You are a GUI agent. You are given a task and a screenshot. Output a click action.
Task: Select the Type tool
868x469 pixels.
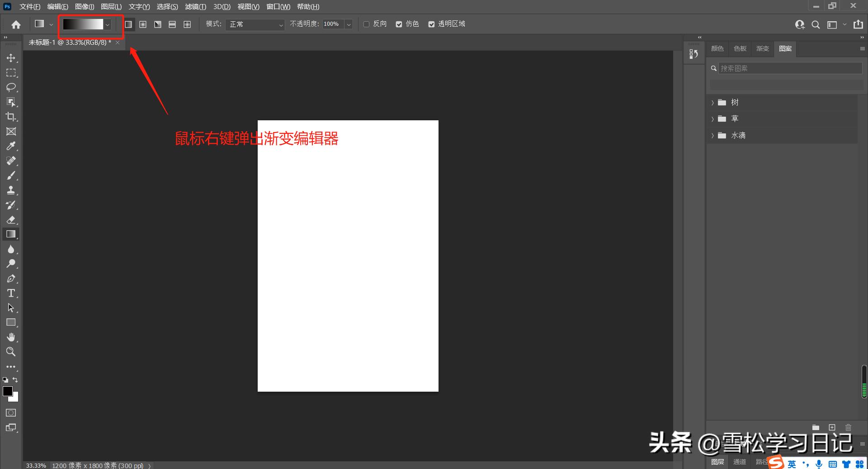(x=11, y=293)
